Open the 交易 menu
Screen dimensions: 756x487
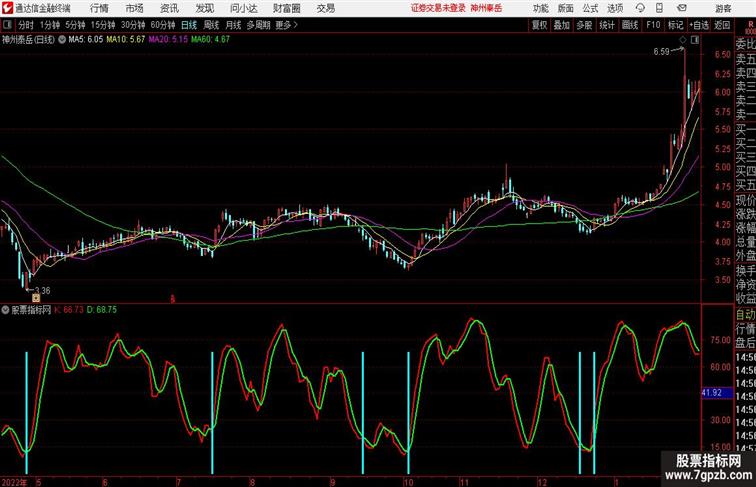pyautogui.click(x=326, y=8)
